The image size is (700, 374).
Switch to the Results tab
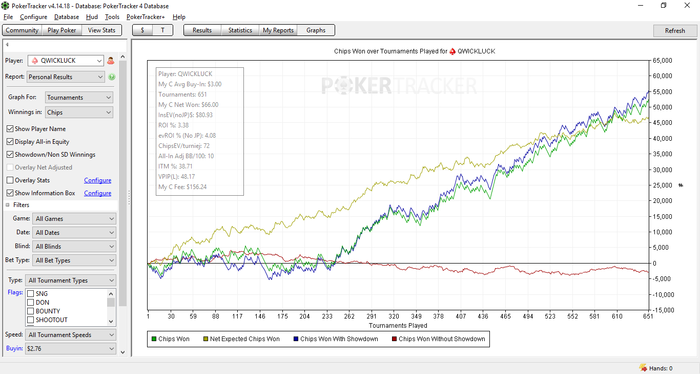(202, 30)
